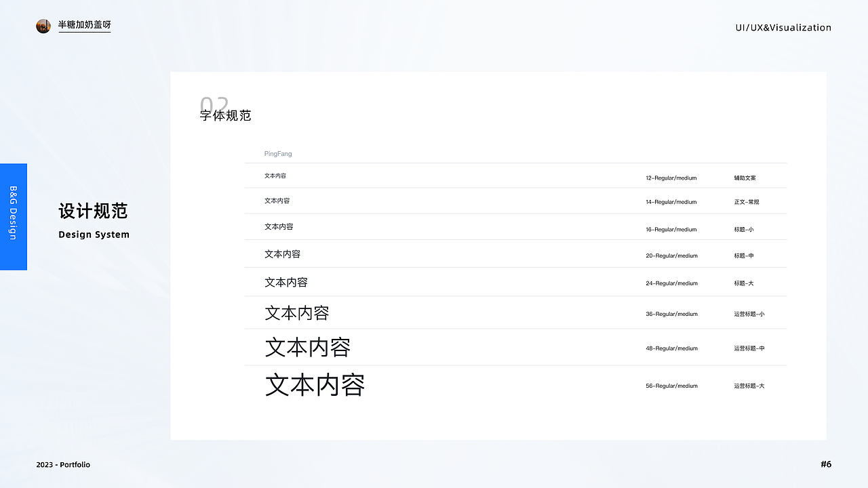Click the 标题–中 usage label
868x488 pixels.
click(x=744, y=256)
